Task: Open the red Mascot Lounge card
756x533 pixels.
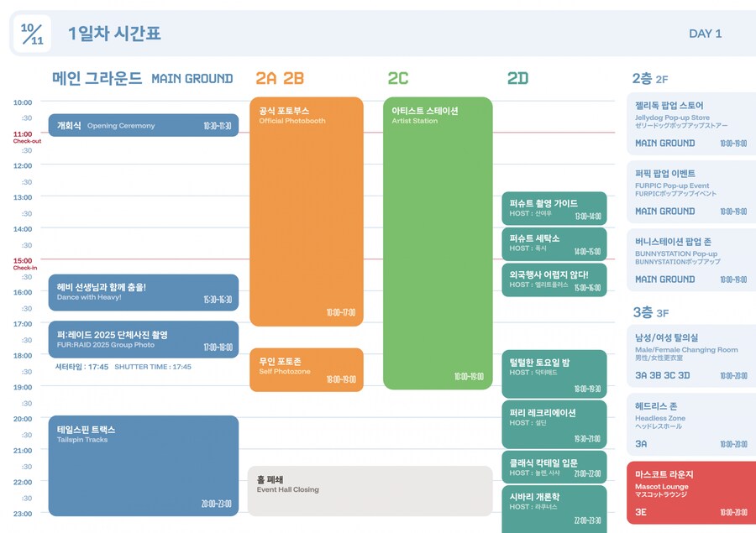Action: tap(690, 492)
